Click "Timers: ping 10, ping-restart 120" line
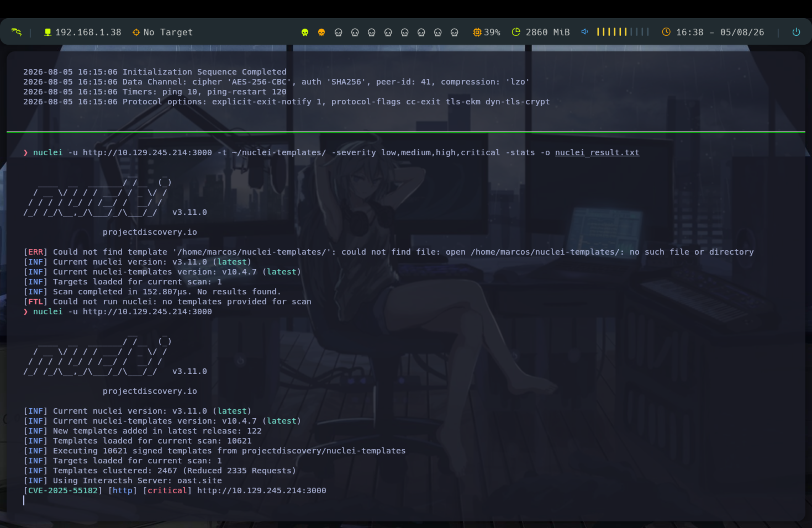The height and width of the screenshot is (528, 812). (x=155, y=92)
